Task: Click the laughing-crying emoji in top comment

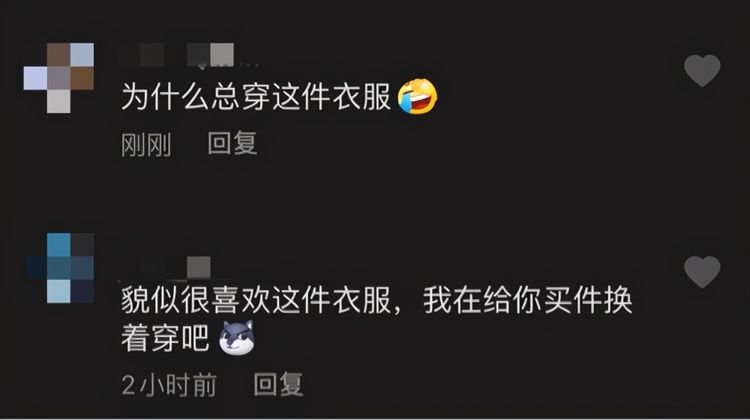Action: tap(418, 96)
